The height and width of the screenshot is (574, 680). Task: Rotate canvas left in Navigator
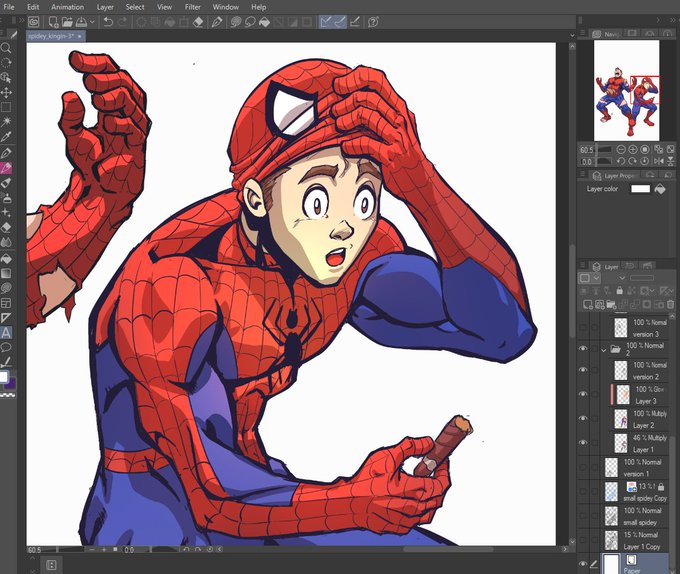click(x=621, y=161)
